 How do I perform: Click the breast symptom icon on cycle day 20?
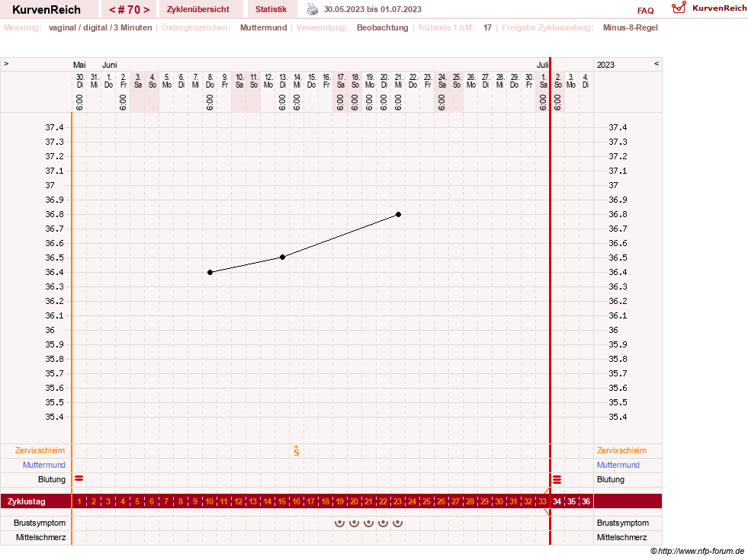pos(354,523)
